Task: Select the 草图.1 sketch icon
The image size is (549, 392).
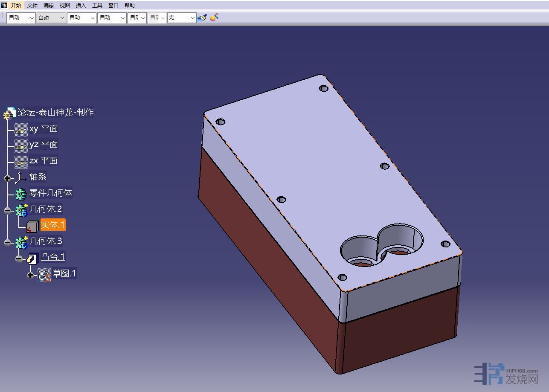Action: tap(44, 274)
